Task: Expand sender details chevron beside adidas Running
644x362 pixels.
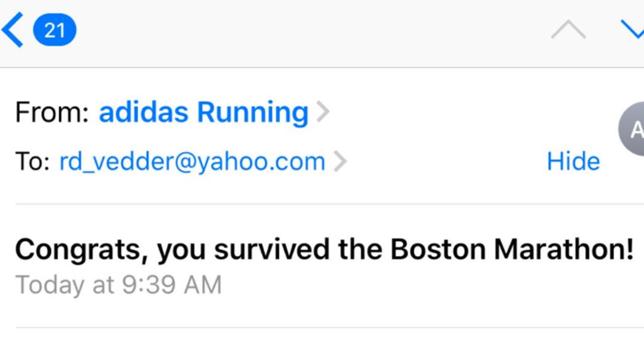Action: pos(322,112)
